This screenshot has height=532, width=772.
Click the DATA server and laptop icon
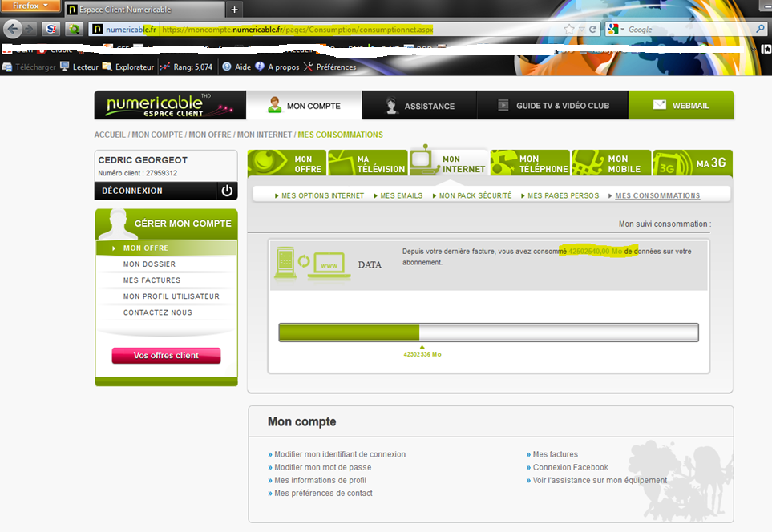[313, 264]
